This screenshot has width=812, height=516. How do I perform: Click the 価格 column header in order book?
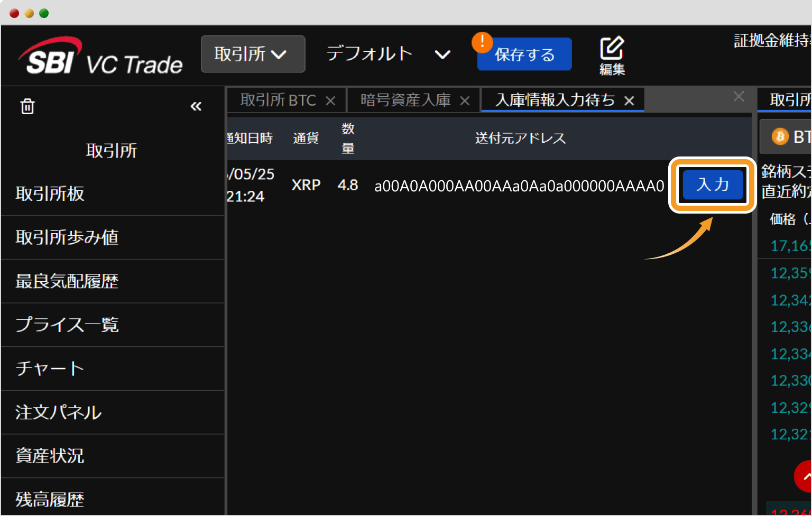790,219
